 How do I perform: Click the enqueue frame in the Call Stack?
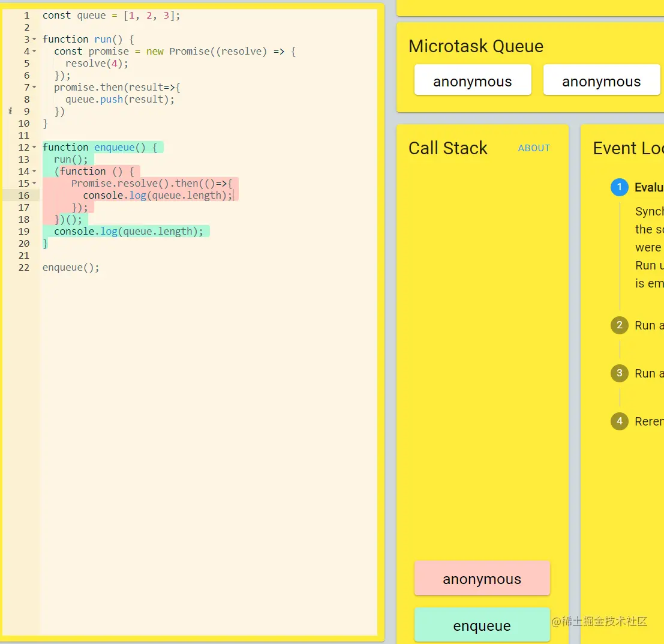click(482, 625)
